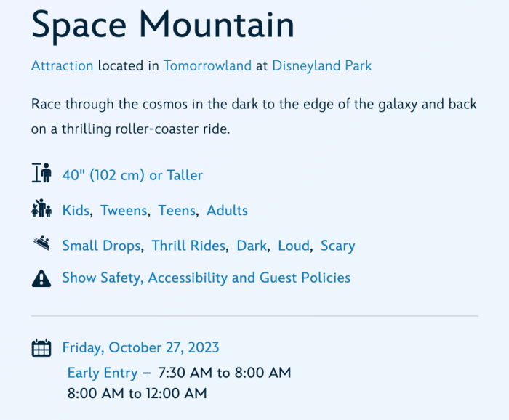Image resolution: width=509 pixels, height=420 pixels.
Task: Open the Loud tag link
Action: [294, 246]
